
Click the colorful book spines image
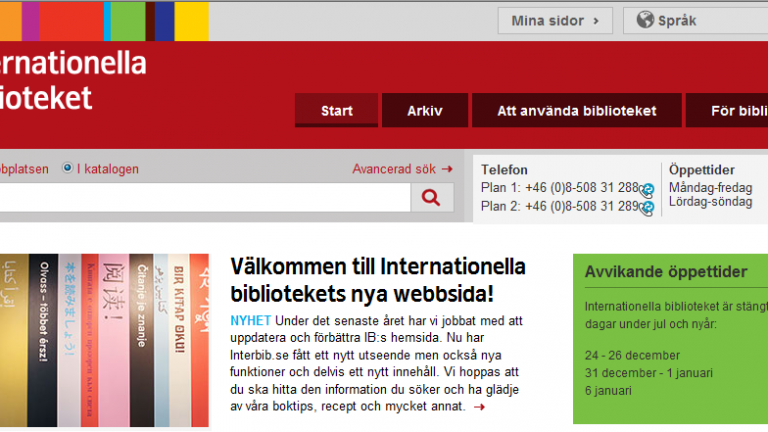(x=104, y=340)
